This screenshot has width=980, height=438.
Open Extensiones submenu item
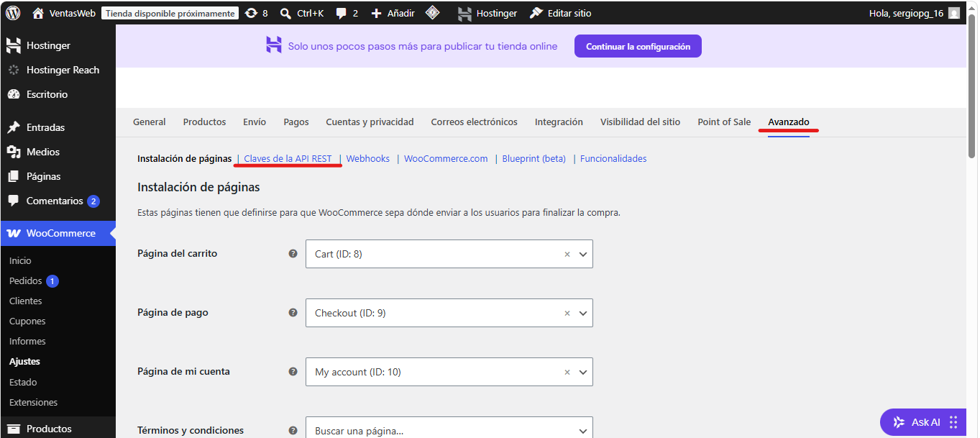(33, 402)
